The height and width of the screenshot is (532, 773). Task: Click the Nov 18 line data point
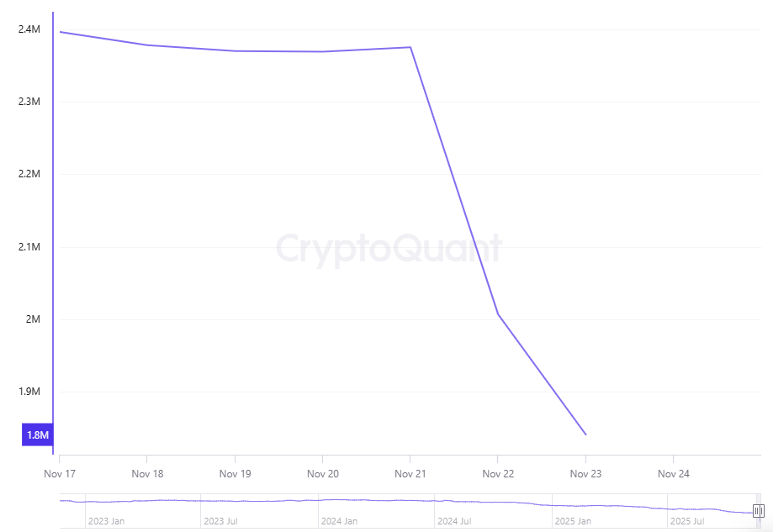(147, 45)
